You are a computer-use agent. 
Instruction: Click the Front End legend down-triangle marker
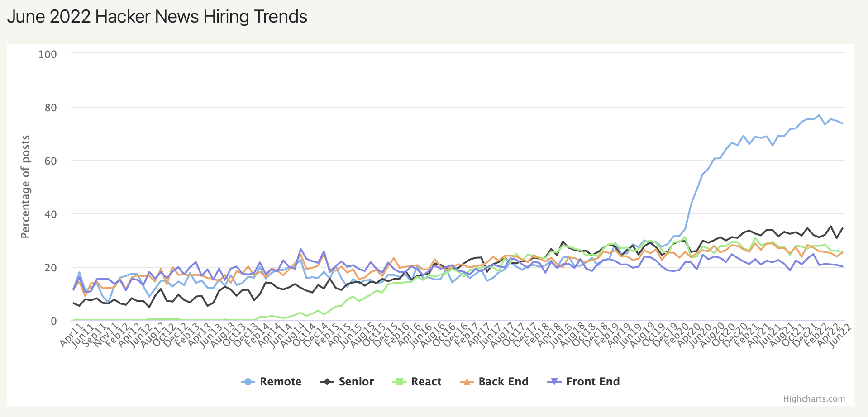click(x=554, y=382)
